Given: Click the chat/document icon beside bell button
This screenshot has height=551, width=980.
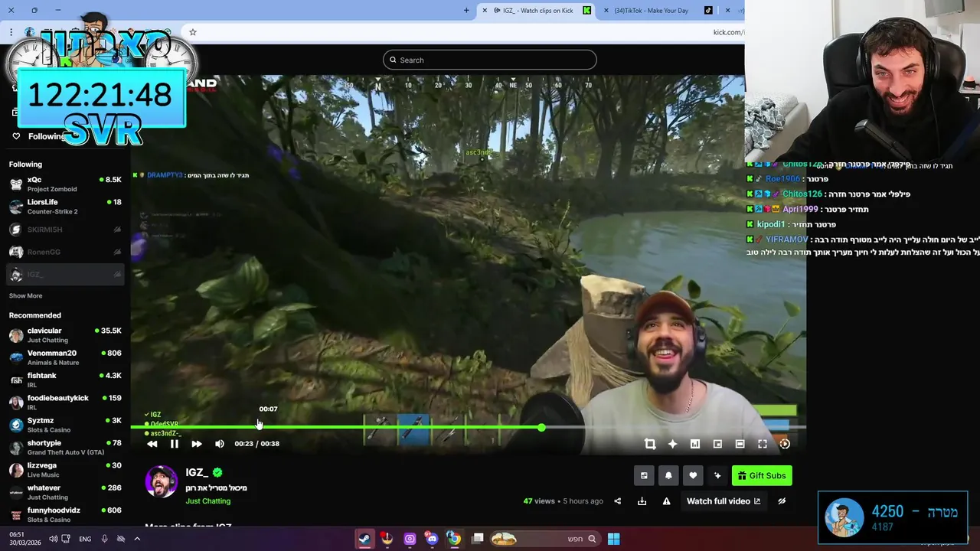Looking at the screenshot, I should (x=644, y=475).
